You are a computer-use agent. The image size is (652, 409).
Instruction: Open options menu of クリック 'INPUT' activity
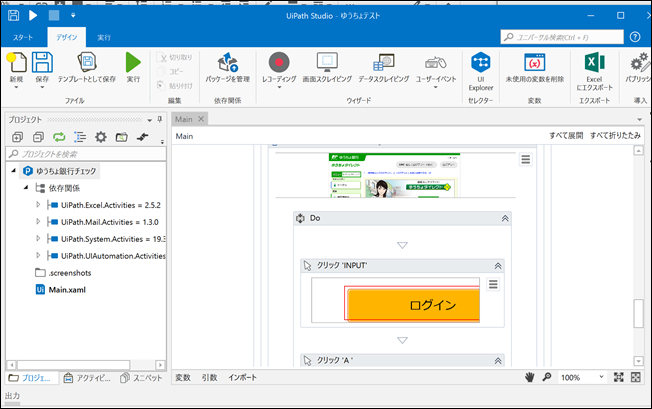493,284
